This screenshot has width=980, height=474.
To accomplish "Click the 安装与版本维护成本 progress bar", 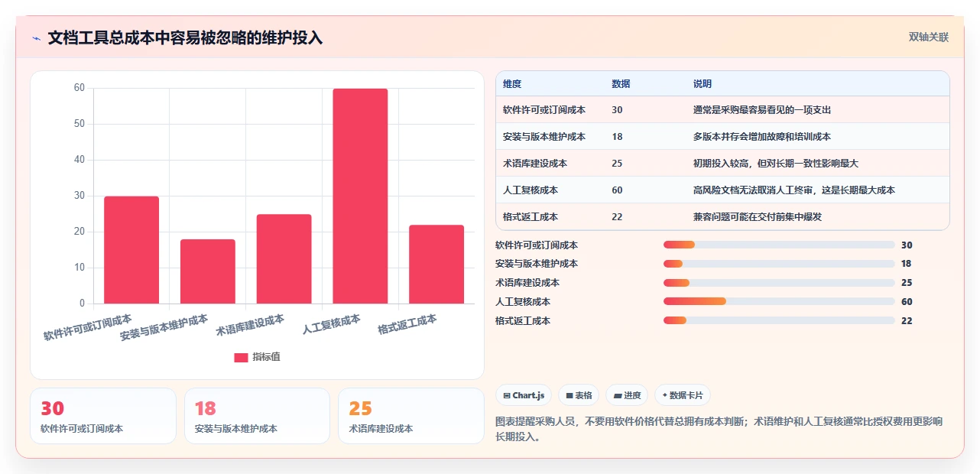I will coord(779,264).
